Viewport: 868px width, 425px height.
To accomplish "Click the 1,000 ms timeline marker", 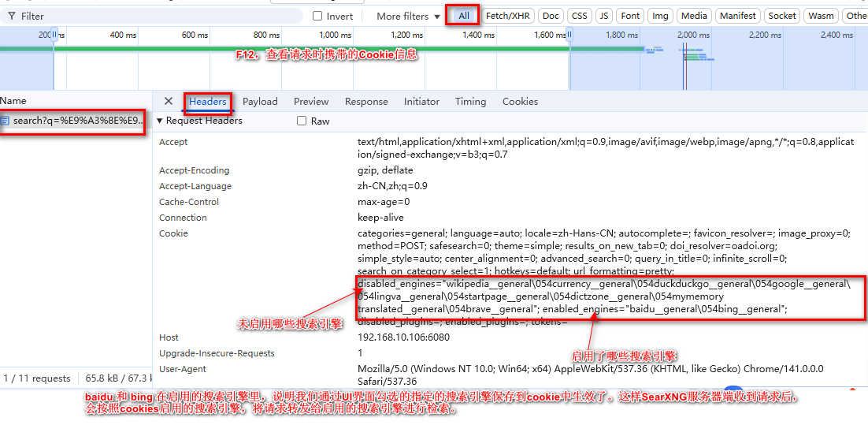I will [336, 35].
